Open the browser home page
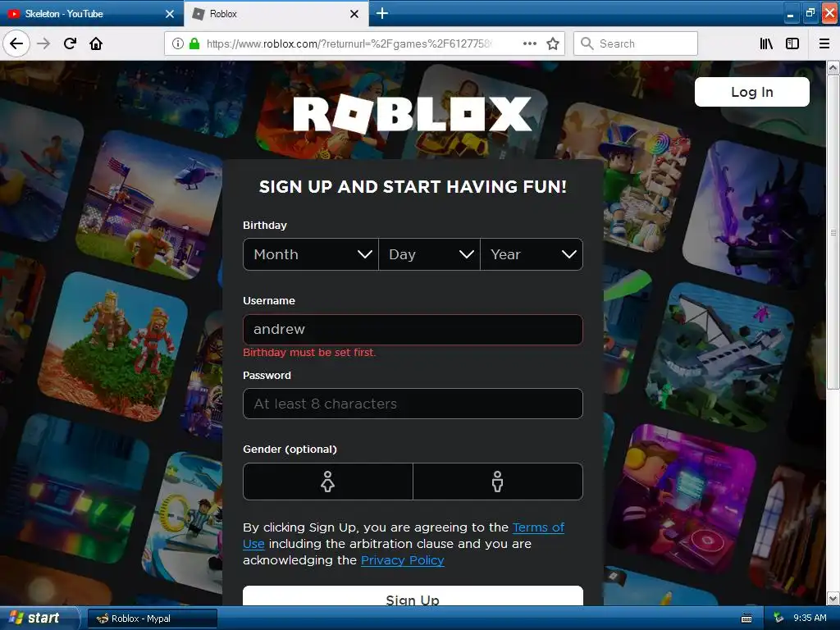 click(x=96, y=43)
